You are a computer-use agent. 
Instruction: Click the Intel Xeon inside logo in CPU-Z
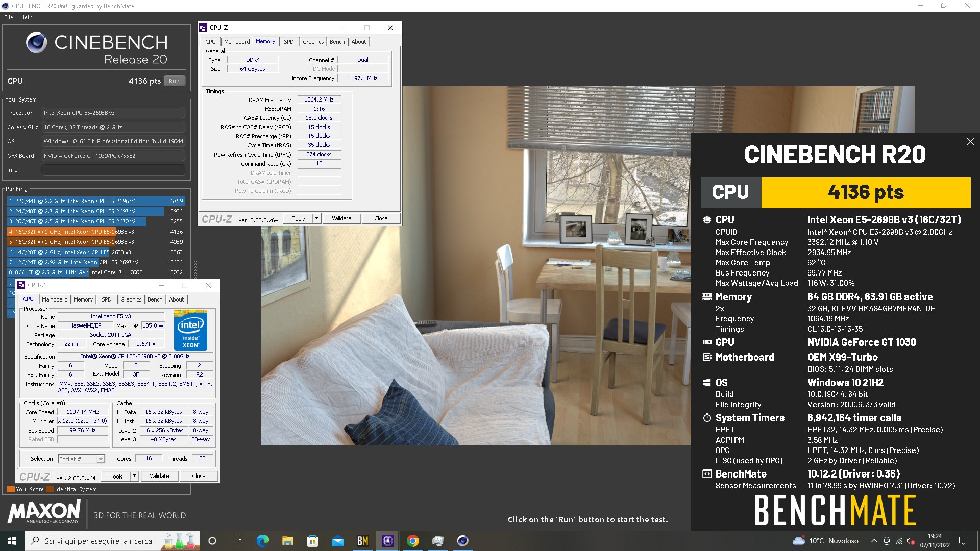point(190,330)
